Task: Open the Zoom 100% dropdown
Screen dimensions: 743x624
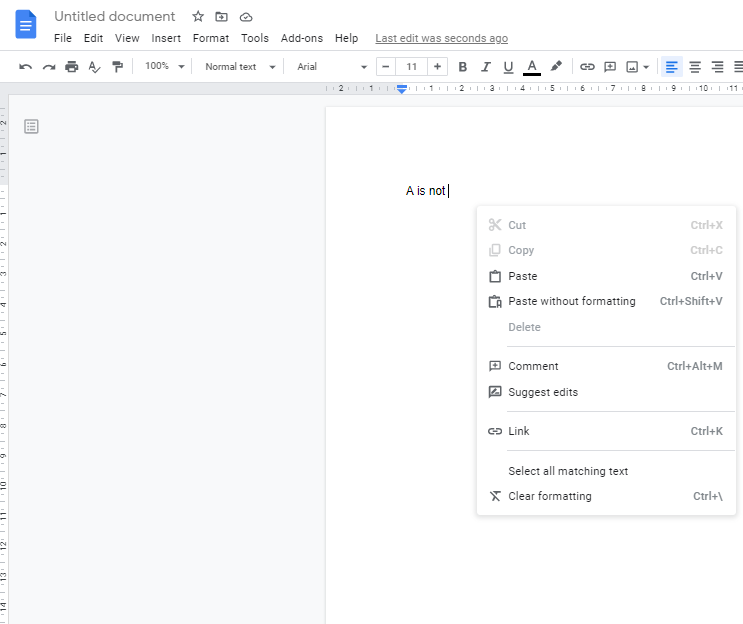Action: 165,67
